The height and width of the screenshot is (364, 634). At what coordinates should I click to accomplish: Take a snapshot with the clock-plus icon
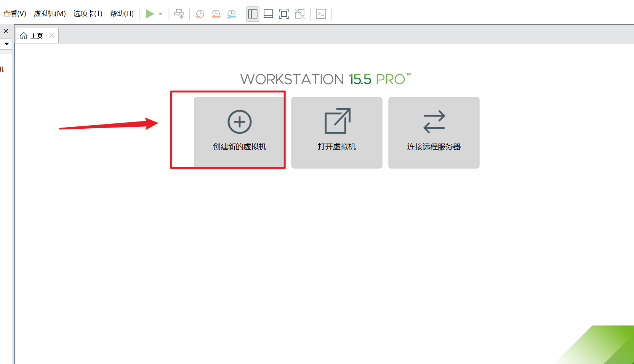pos(200,14)
